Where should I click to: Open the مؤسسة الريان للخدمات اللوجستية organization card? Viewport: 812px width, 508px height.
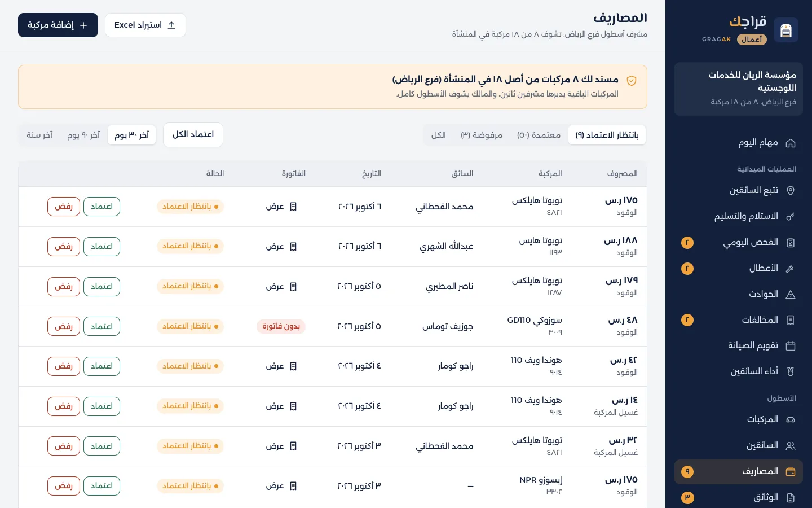tap(739, 89)
